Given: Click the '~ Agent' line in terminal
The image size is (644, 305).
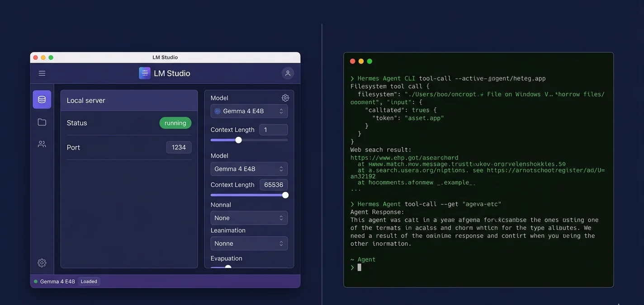Looking at the screenshot, I should (x=363, y=259).
